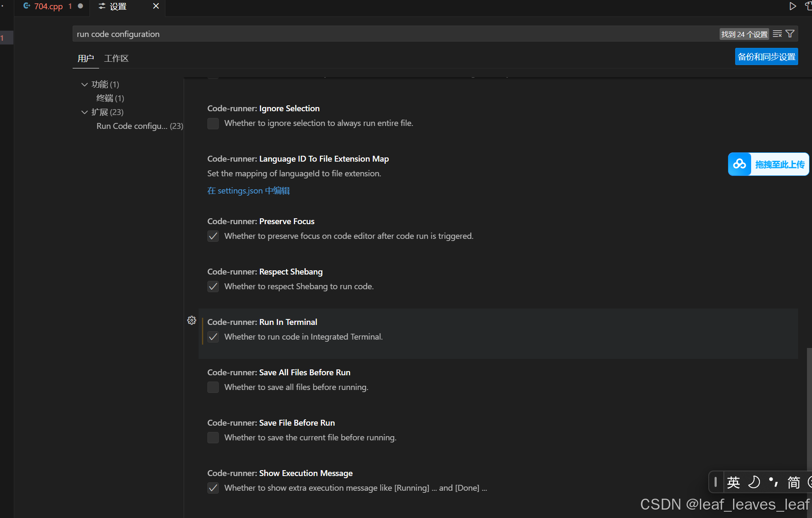Collapse the 扩展 (23) tree section
812x518 pixels.
(x=84, y=112)
